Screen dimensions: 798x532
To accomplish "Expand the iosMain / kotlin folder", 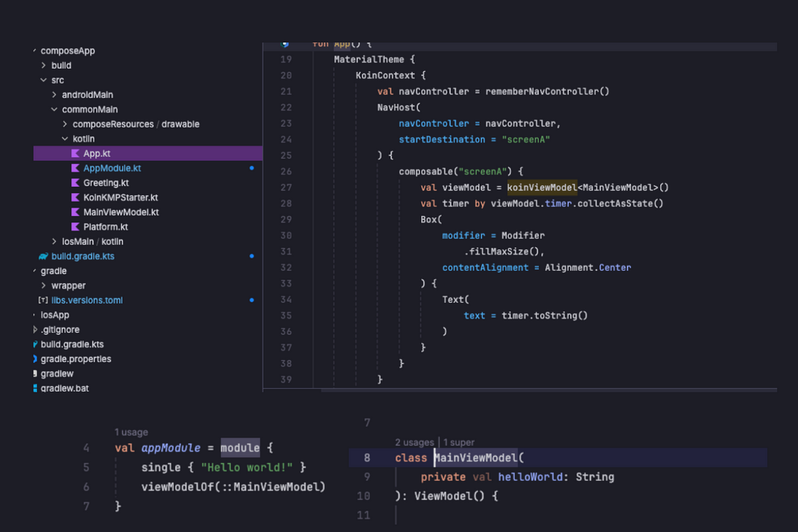I will 54,242.
